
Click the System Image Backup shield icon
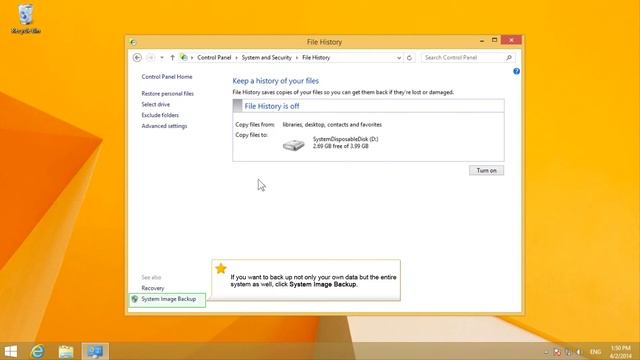135,299
